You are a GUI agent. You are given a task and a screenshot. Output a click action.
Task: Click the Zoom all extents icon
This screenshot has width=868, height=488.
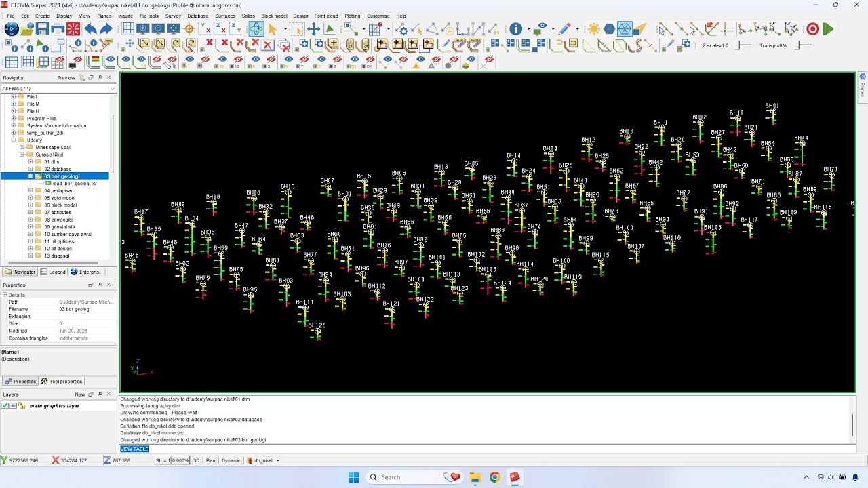click(x=174, y=29)
